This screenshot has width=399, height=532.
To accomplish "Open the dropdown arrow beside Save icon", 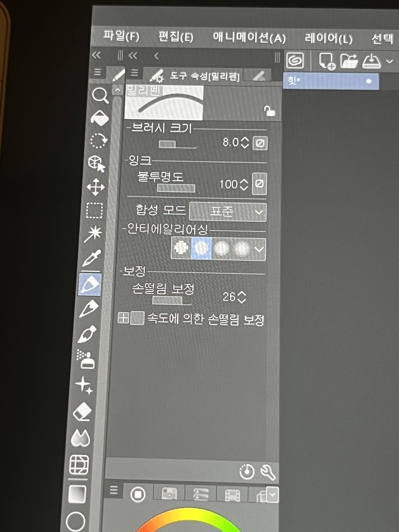I will pyautogui.click(x=389, y=61).
